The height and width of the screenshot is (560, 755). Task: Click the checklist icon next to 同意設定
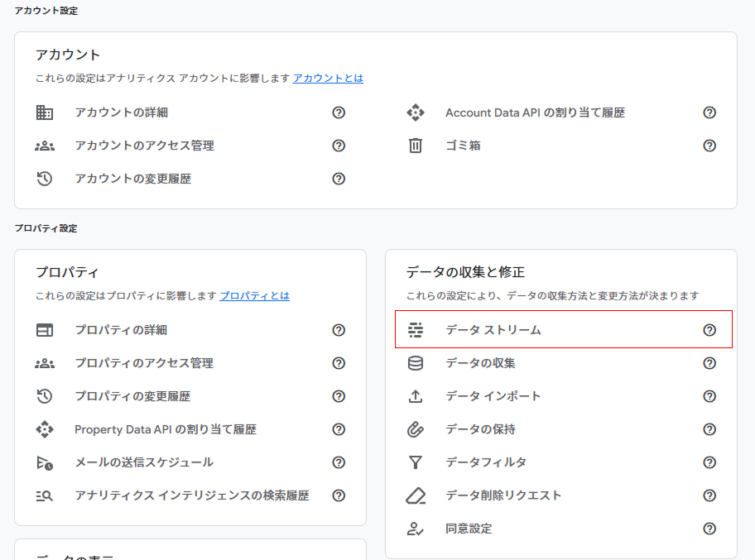click(x=416, y=528)
